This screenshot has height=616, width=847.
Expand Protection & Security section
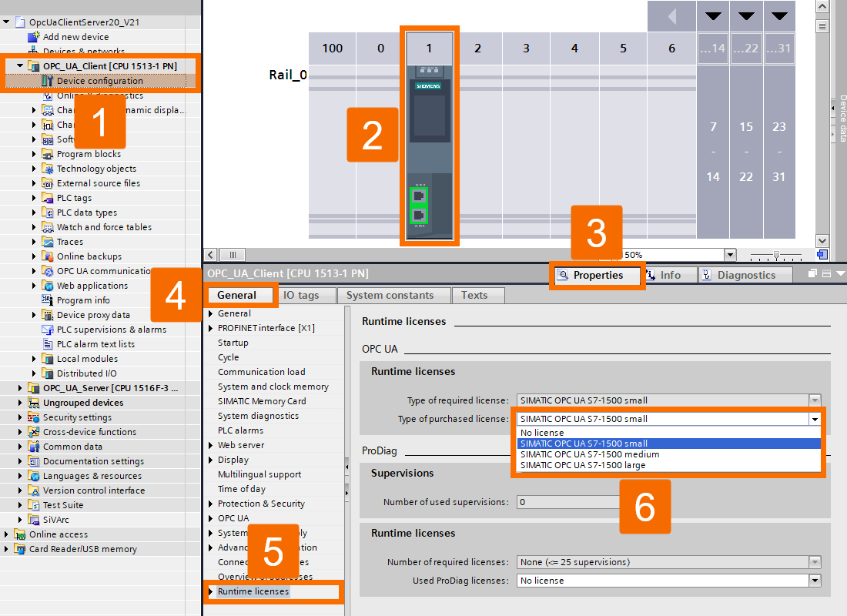click(211, 504)
